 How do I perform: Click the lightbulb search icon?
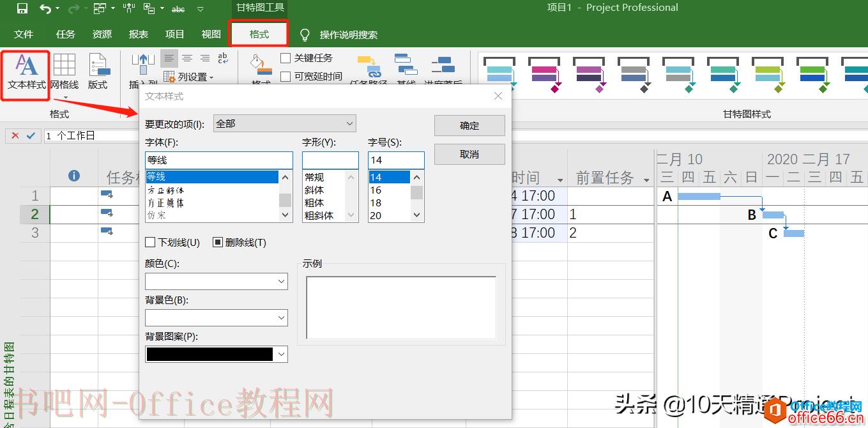click(305, 34)
